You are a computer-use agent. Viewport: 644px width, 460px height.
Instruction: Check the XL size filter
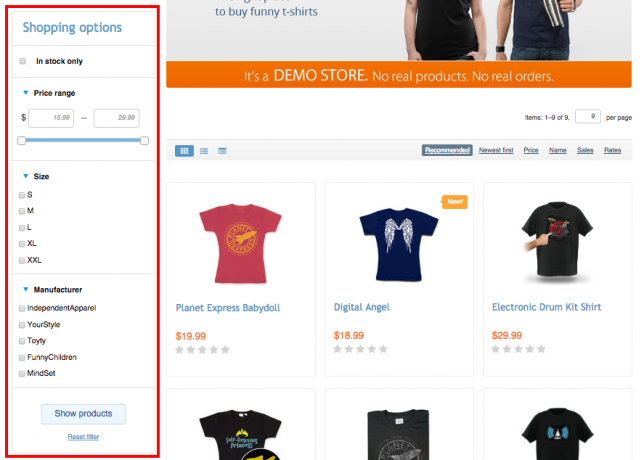click(22, 244)
